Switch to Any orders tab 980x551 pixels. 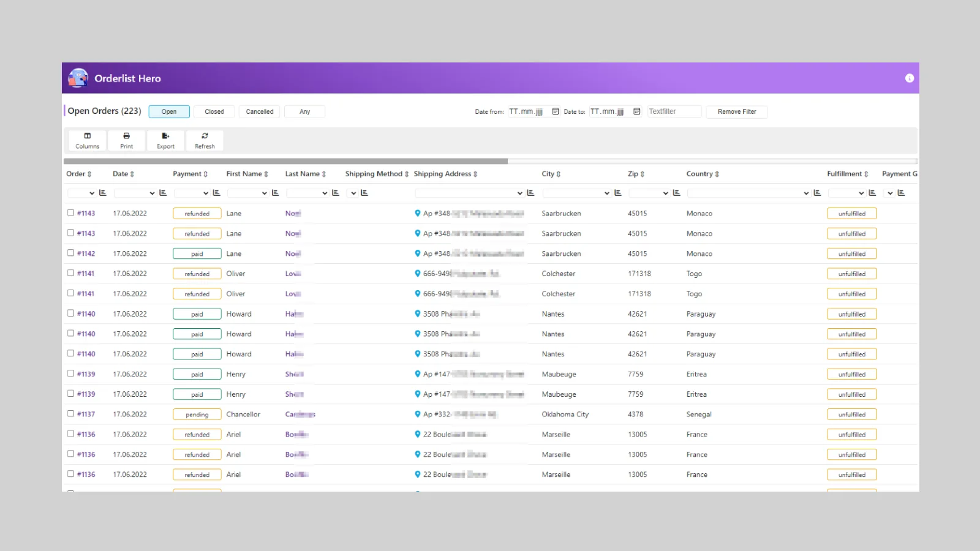click(x=305, y=111)
